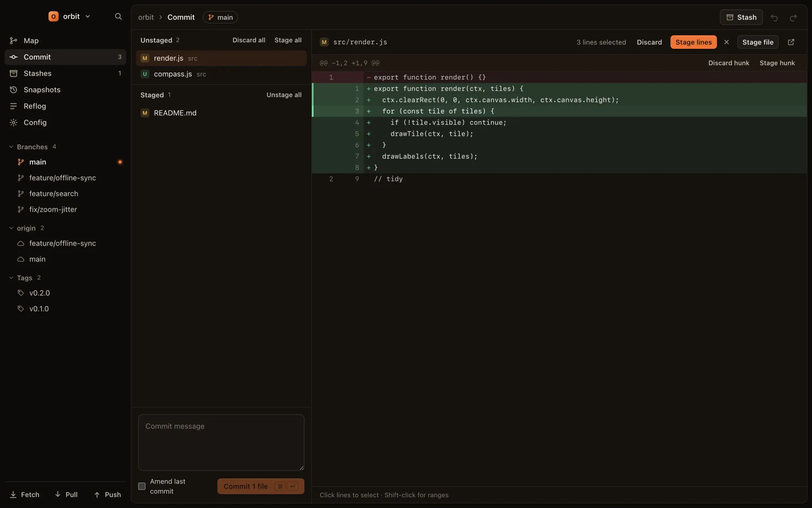The height and width of the screenshot is (508, 812).
Task: Click the undo arrow icon
Action: tap(774, 18)
